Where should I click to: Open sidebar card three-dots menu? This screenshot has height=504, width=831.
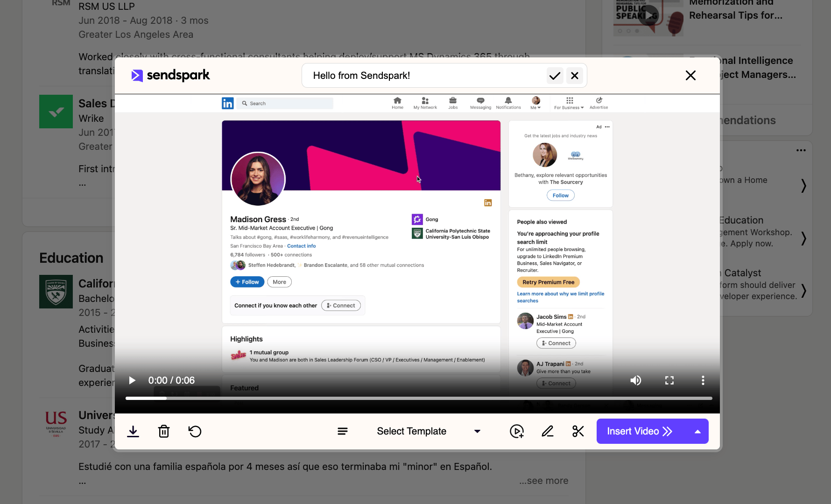[801, 150]
